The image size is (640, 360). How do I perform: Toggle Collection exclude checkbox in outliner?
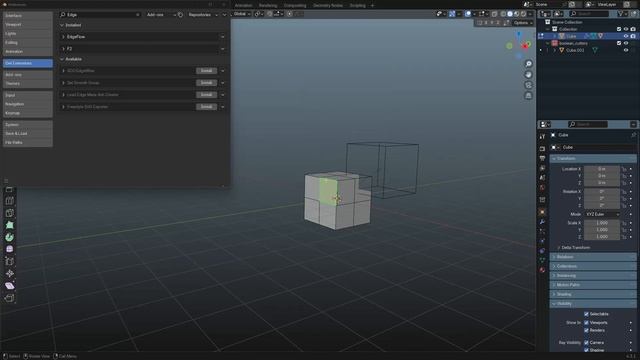pos(619,29)
